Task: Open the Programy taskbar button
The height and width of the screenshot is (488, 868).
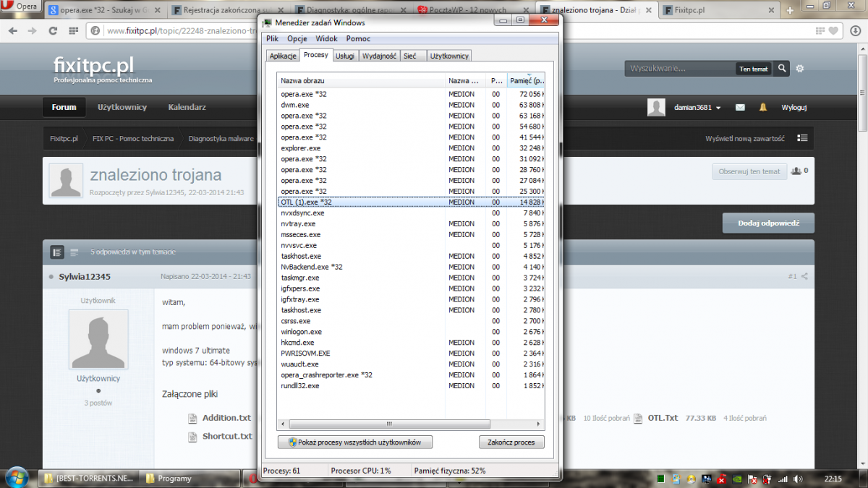Action: (x=190, y=478)
